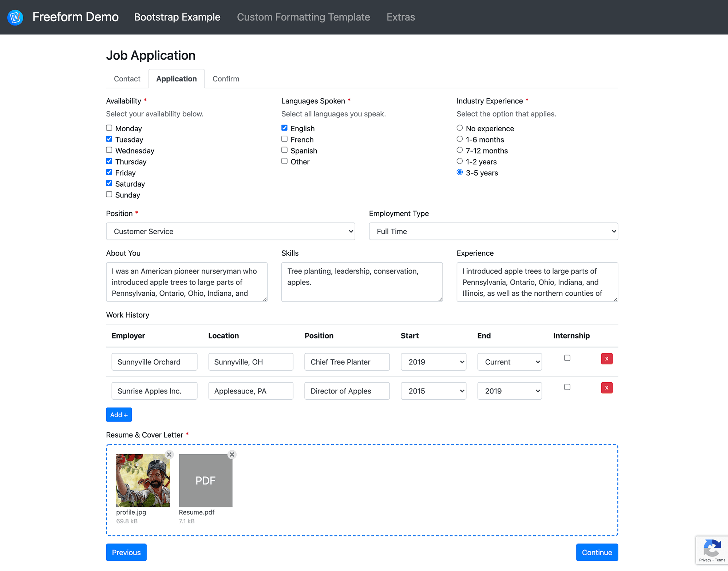The width and height of the screenshot is (728, 571).
Task: Enable the Monday availability checkbox
Action: click(109, 128)
